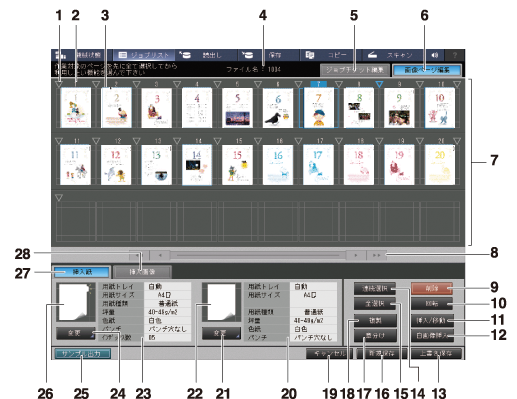Select page 8 thumbnail

359,108
